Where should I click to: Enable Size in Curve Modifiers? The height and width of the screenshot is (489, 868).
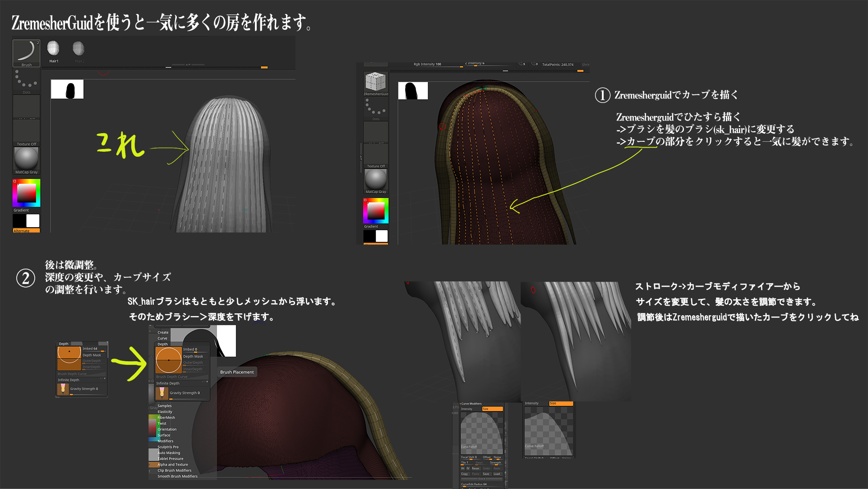(x=492, y=409)
